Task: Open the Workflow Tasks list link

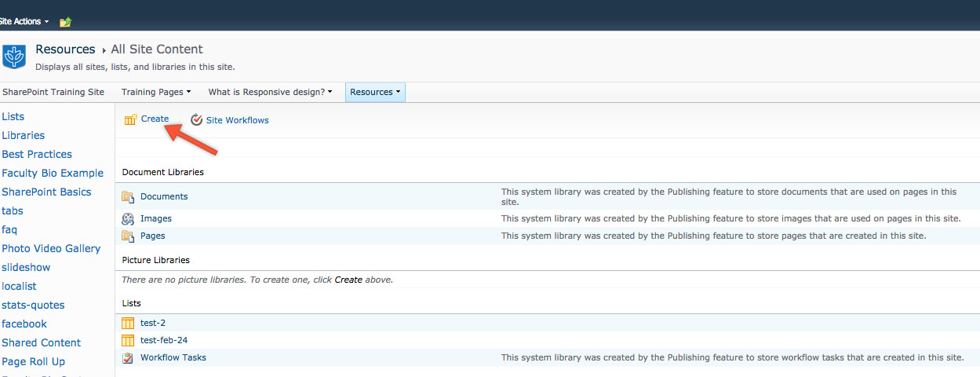Action: tap(173, 357)
